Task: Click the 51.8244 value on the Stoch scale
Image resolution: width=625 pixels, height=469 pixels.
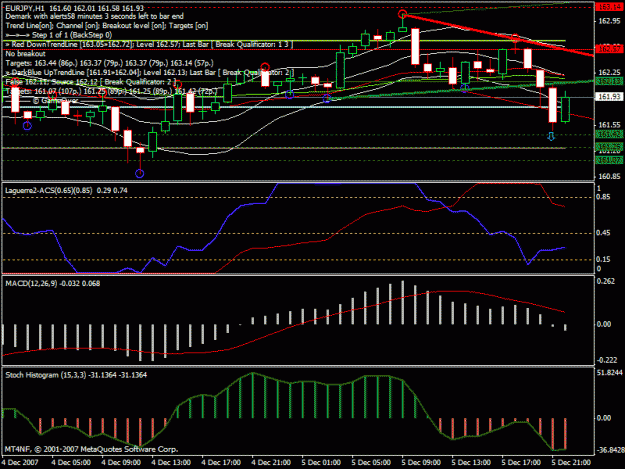Action: coord(609,373)
